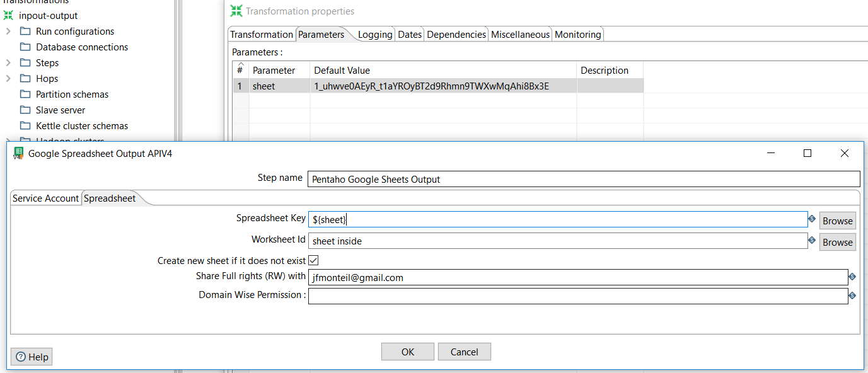Click Run configurations folder icon

tap(25, 31)
